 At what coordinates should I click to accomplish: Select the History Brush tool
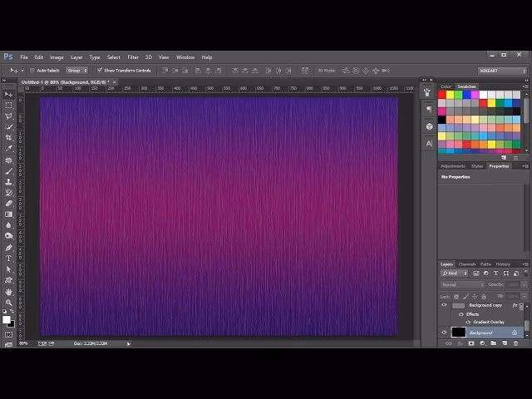click(9, 193)
